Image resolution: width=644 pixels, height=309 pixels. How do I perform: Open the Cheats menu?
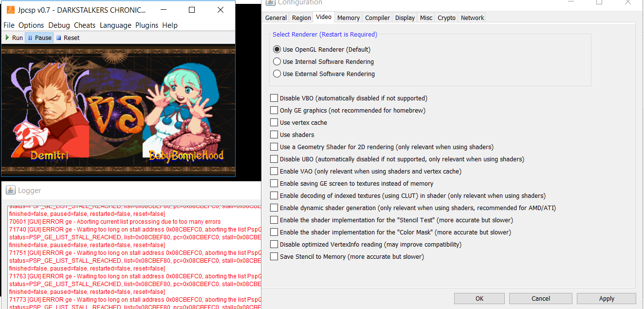coord(85,25)
